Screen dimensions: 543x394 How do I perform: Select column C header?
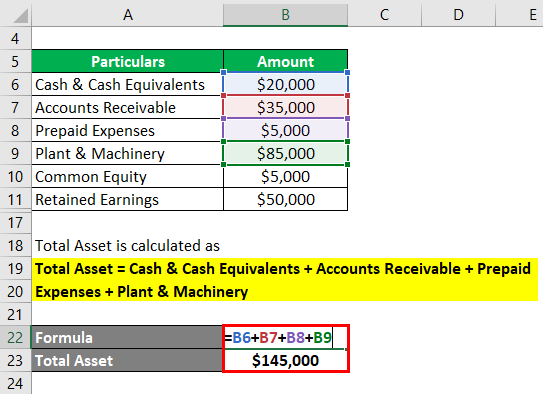(x=384, y=15)
